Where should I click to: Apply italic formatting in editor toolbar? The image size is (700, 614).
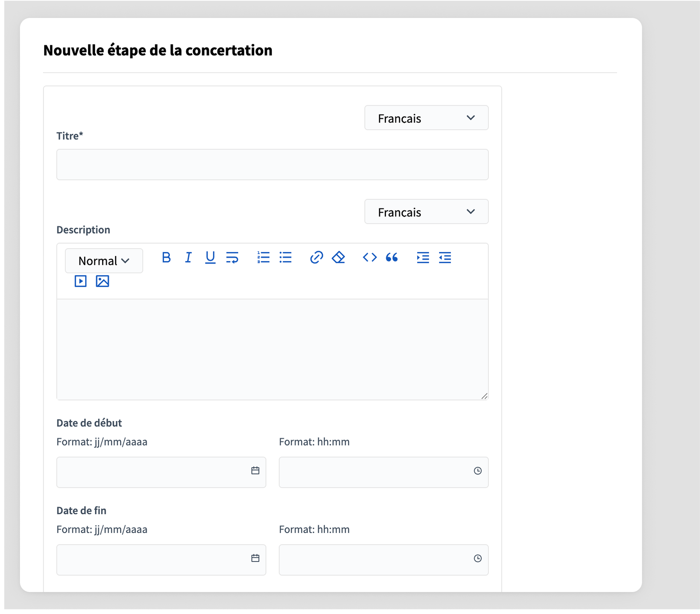[188, 257]
